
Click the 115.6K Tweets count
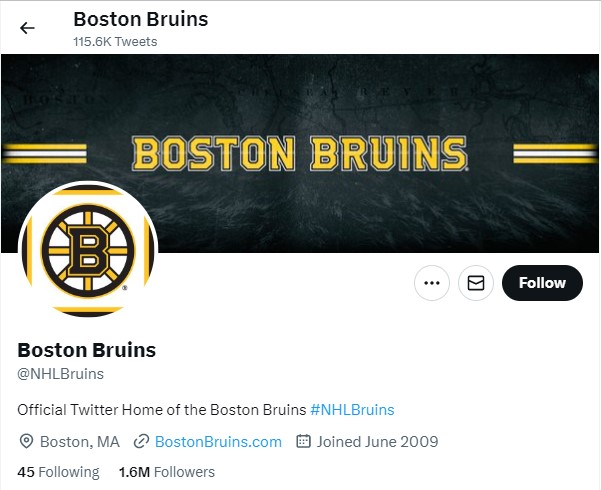pos(115,42)
